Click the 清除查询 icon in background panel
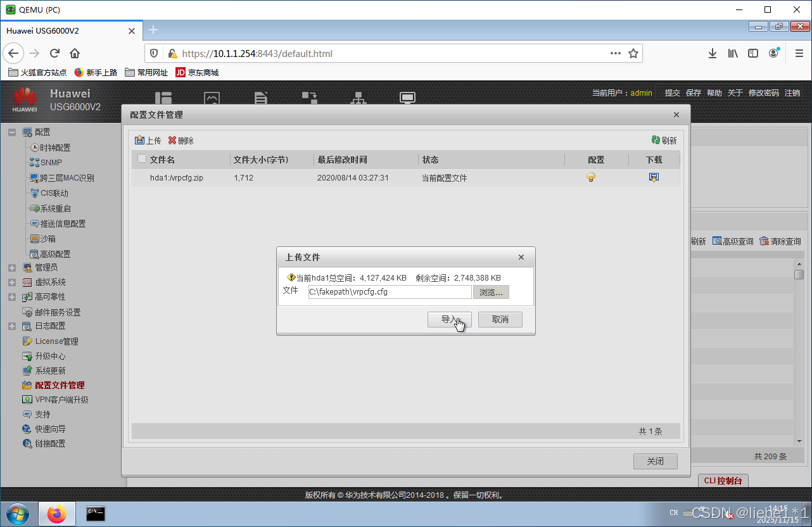Image resolution: width=812 pixels, height=527 pixels. click(764, 241)
